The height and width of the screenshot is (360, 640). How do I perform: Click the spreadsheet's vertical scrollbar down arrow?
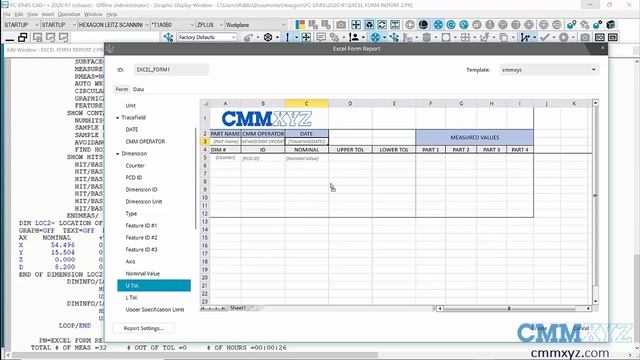point(595,301)
